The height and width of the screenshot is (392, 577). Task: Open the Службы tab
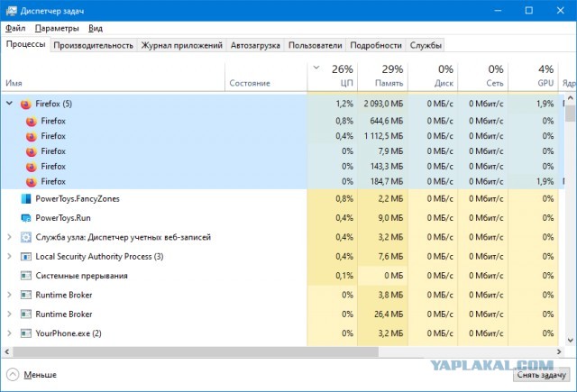pos(426,46)
